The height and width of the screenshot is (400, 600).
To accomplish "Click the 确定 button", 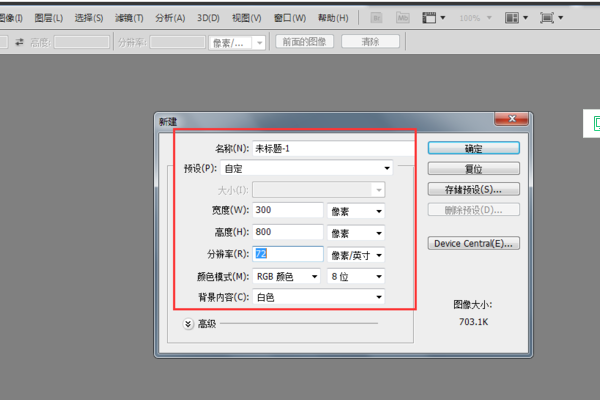I will (x=474, y=148).
